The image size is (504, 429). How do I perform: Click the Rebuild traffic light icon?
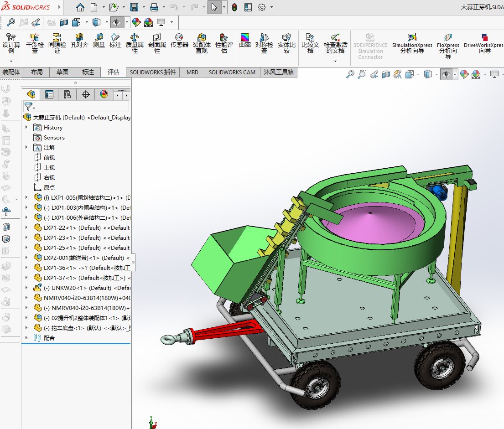pos(234,7)
